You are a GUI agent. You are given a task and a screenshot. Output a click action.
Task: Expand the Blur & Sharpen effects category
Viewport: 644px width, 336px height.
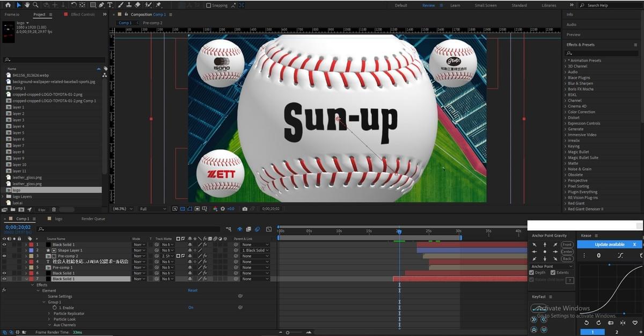point(565,84)
